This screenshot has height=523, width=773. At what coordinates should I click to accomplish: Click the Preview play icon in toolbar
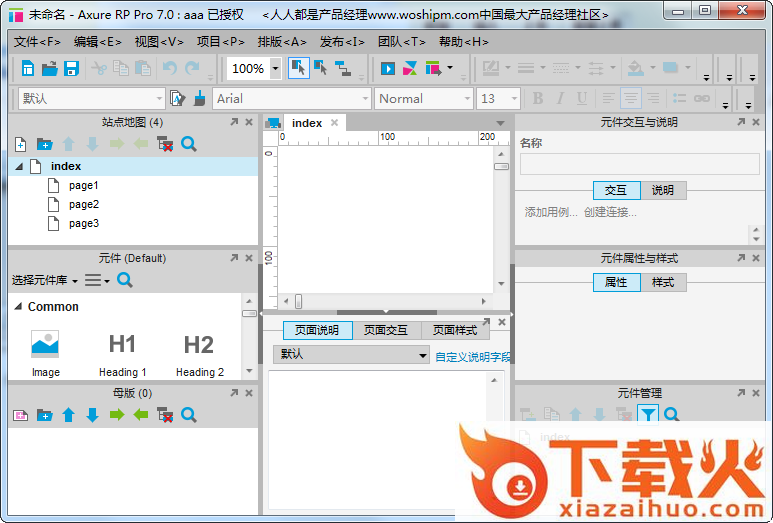[x=388, y=69]
